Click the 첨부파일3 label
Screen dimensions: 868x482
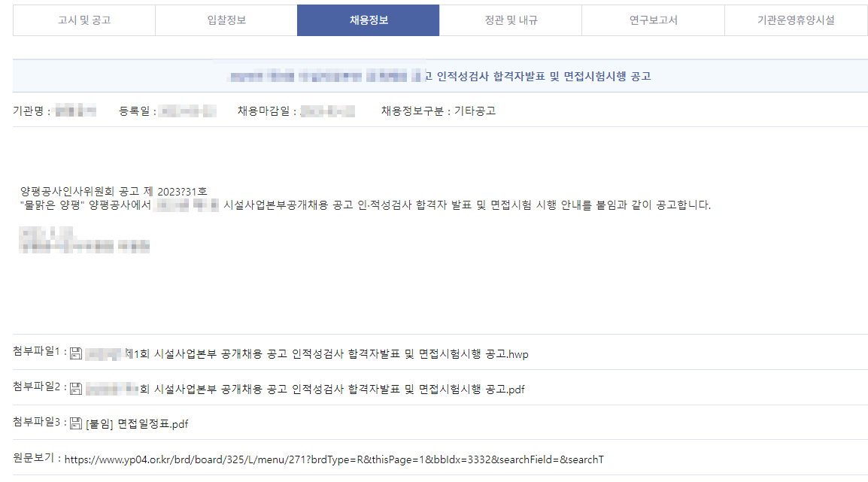point(40,422)
